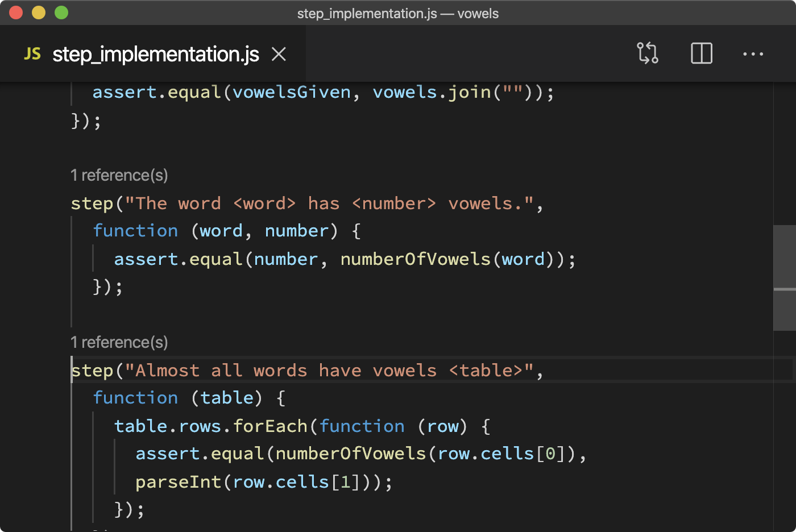
Task: Click the green maximize window button
Action: pos(61,13)
